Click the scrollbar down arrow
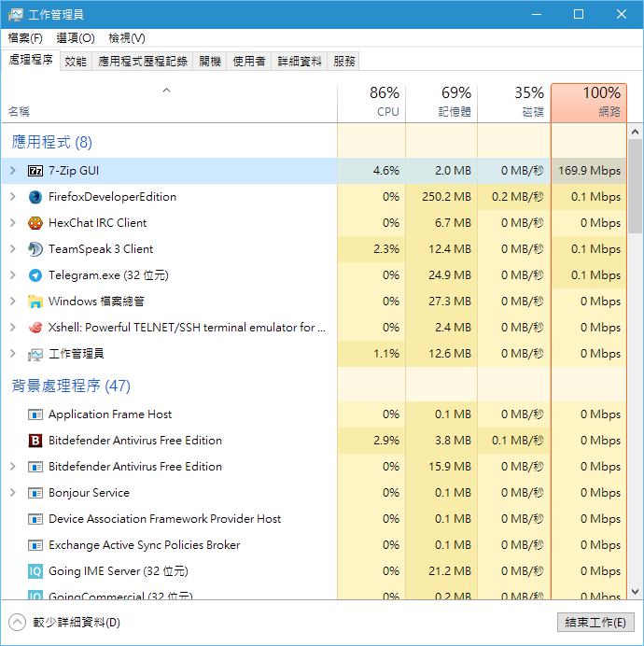The height and width of the screenshot is (646, 644). tap(635, 592)
